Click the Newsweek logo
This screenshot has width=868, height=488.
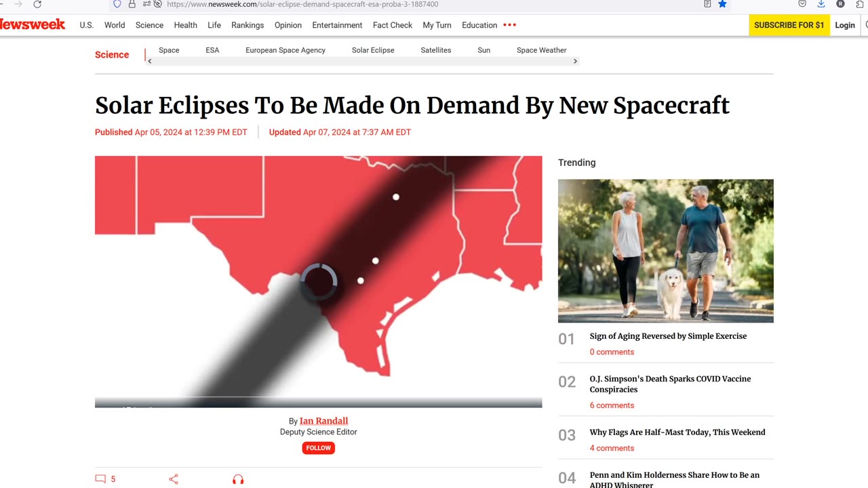click(x=33, y=24)
